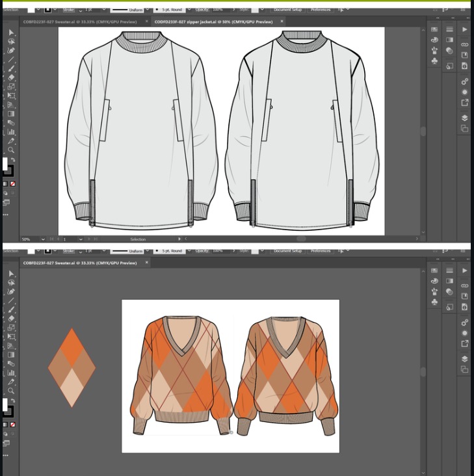Viewport: 474px width, 476px height.
Task: Click the Column Graph tool in the lower toolbar
Action: tap(11, 373)
